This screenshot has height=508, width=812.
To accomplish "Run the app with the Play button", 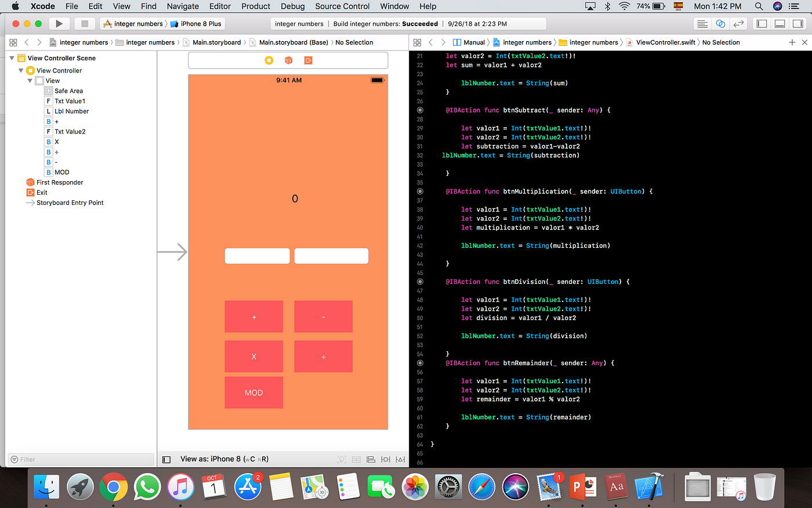I will pos(59,24).
